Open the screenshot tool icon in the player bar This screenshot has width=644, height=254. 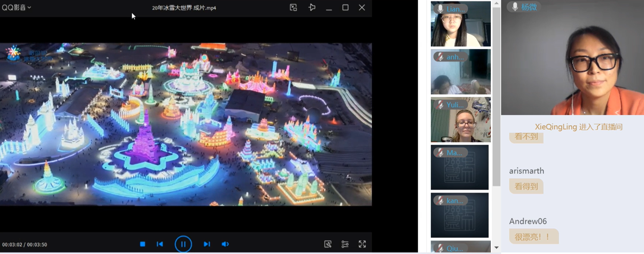tap(328, 244)
